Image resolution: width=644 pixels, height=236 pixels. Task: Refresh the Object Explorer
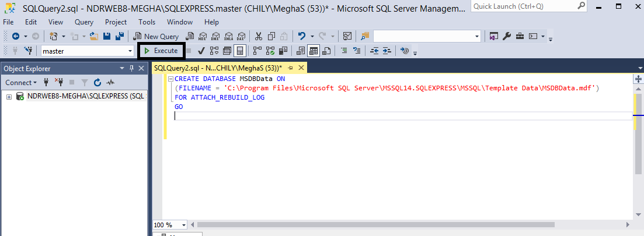98,82
